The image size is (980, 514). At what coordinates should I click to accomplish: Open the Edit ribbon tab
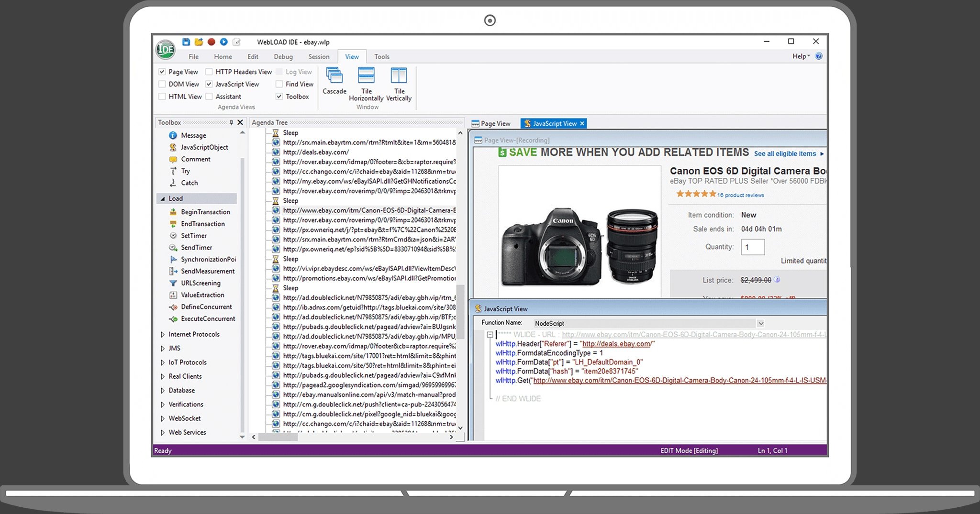(253, 56)
